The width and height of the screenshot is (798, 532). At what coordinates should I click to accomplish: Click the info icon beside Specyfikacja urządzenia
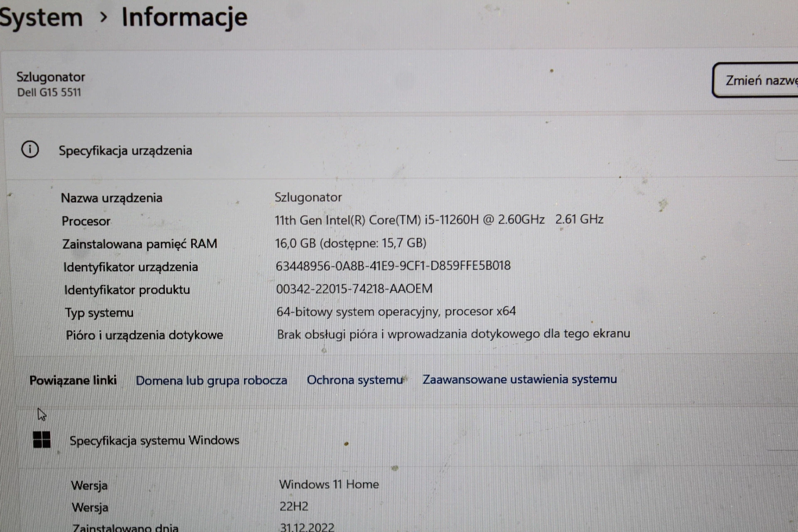(30, 149)
